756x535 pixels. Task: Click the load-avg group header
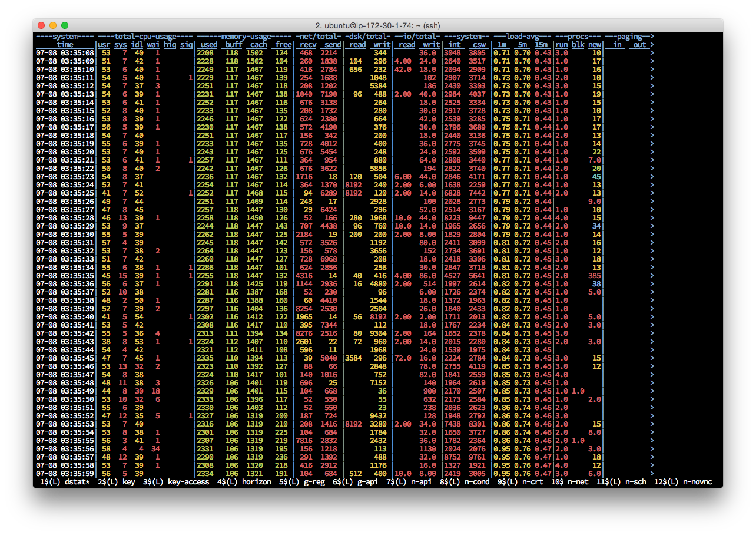(x=522, y=37)
